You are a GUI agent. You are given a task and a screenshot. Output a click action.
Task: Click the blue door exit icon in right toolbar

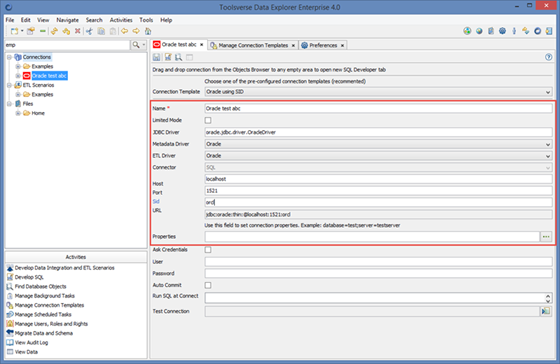click(x=549, y=31)
